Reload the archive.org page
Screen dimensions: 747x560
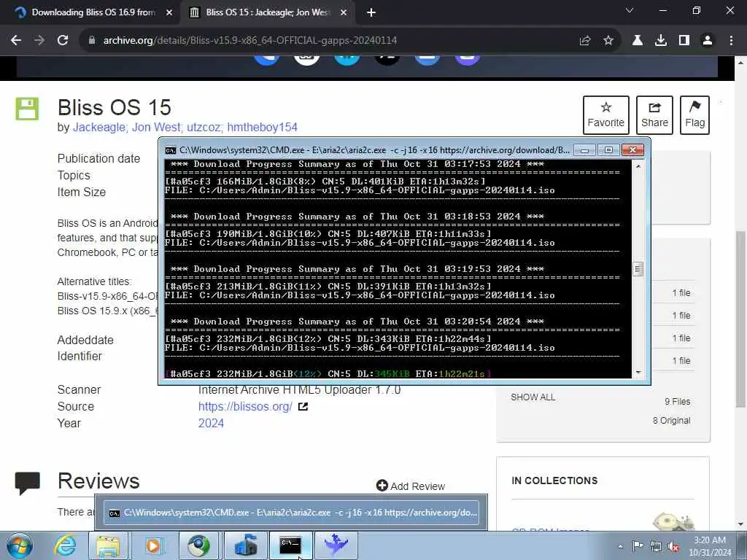[x=63, y=41]
